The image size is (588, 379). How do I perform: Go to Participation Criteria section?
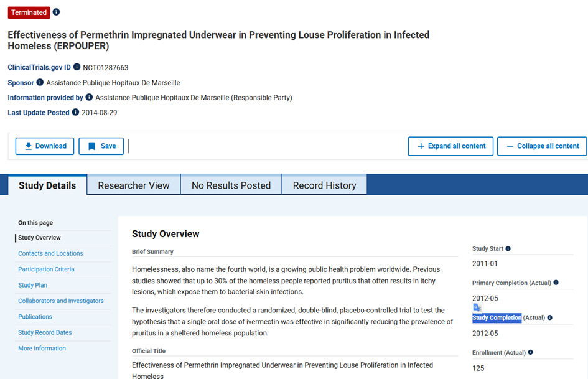pos(46,269)
